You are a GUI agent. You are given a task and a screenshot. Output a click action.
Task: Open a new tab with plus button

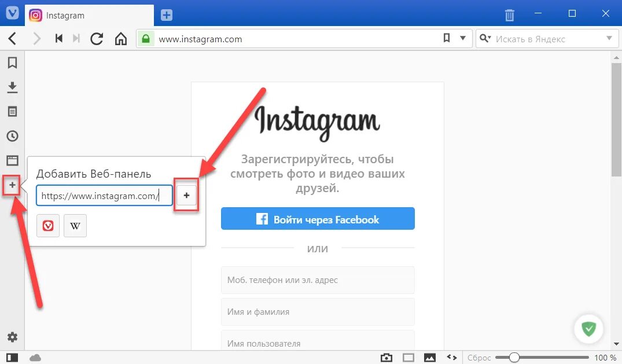pyautogui.click(x=167, y=15)
